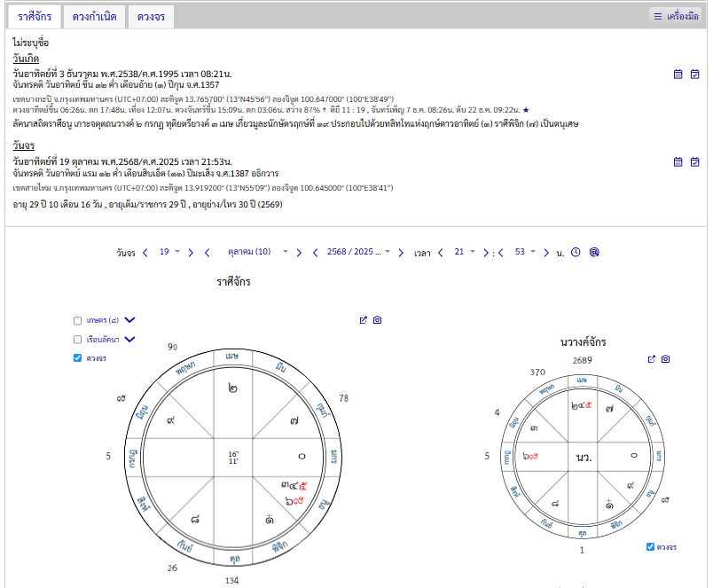The width and height of the screenshot is (713, 588).
Task: Click the ไม่ระบุชื่อ name text
Action: click(x=30, y=43)
